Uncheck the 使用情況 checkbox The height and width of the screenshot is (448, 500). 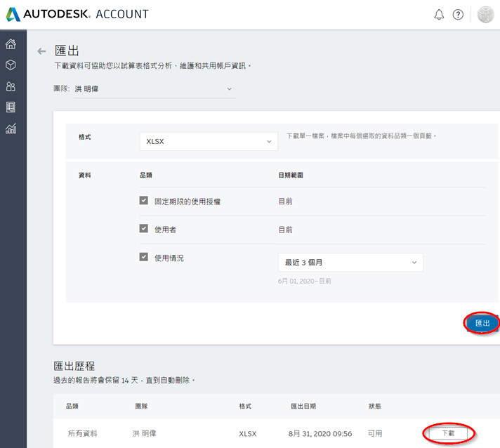click(x=143, y=257)
